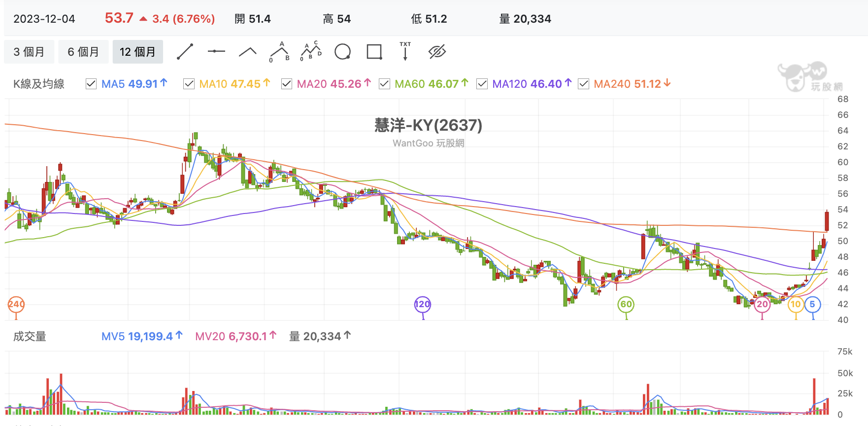Select the rectangle drawing tool
This screenshot has height=426, width=868.
[x=374, y=52]
